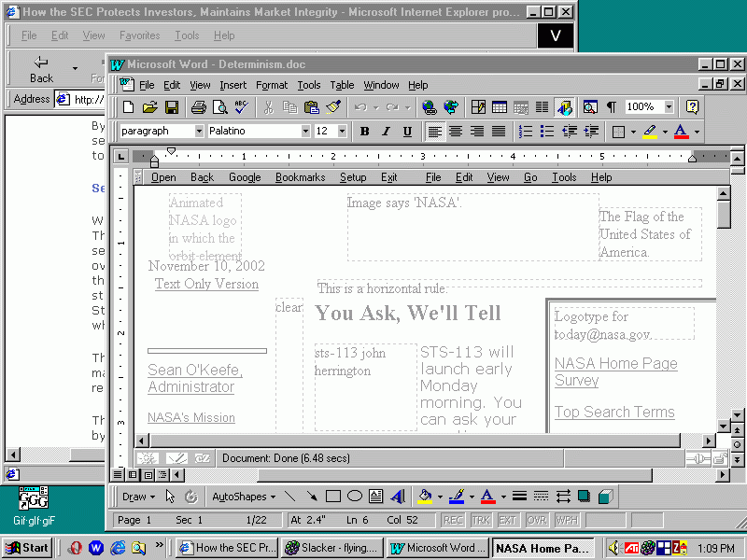Apply the red font color button
The width and height of the screenshot is (747, 560).
pos(682,132)
